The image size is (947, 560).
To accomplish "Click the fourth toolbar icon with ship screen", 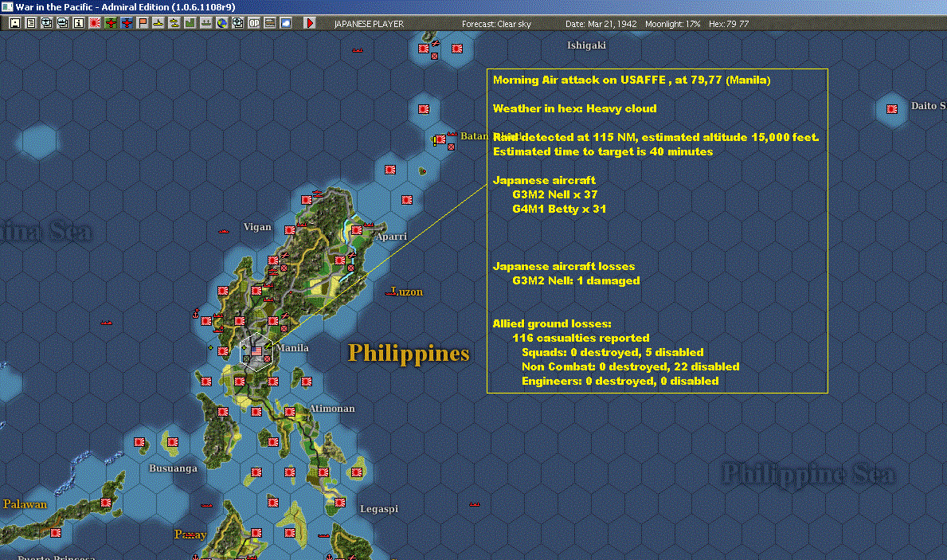I will pos(62,23).
